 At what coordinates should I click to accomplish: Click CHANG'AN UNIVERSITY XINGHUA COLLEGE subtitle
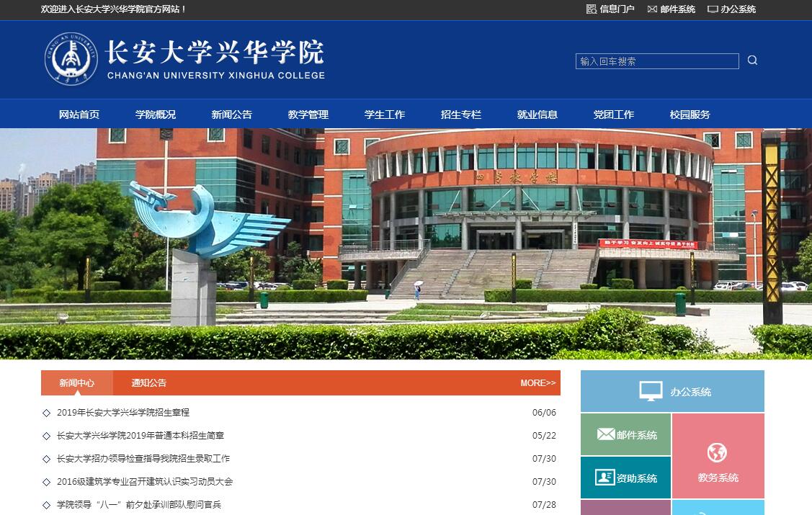coord(216,76)
